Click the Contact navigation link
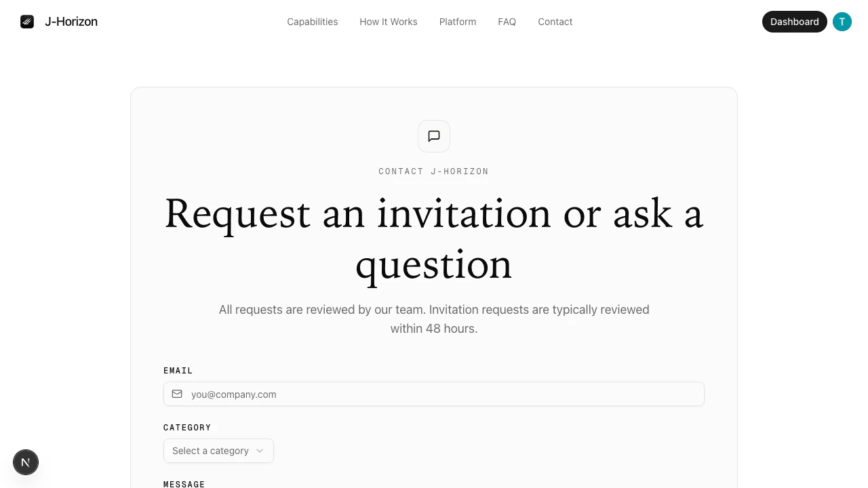 point(555,21)
